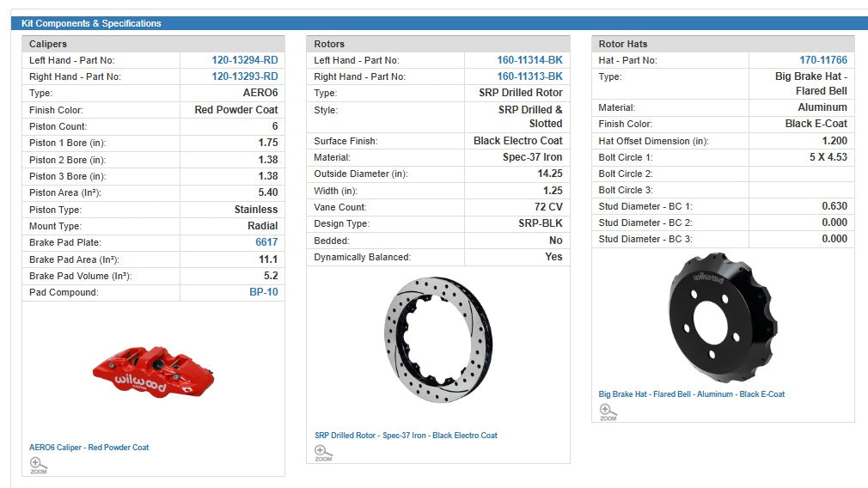This screenshot has width=868, height=488.
Task: Click the Rotor Hats section heading
Action: (x=623, y=44)
